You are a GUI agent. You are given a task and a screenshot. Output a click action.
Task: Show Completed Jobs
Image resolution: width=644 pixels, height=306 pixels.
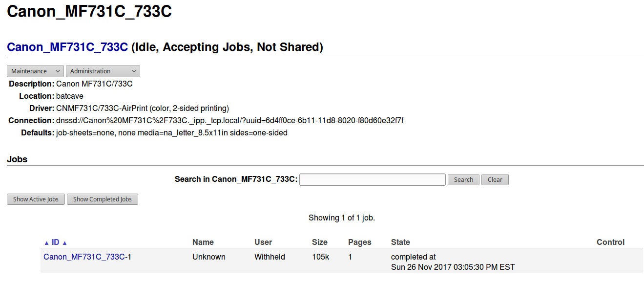pyautogui.click(x=103, y=199)
